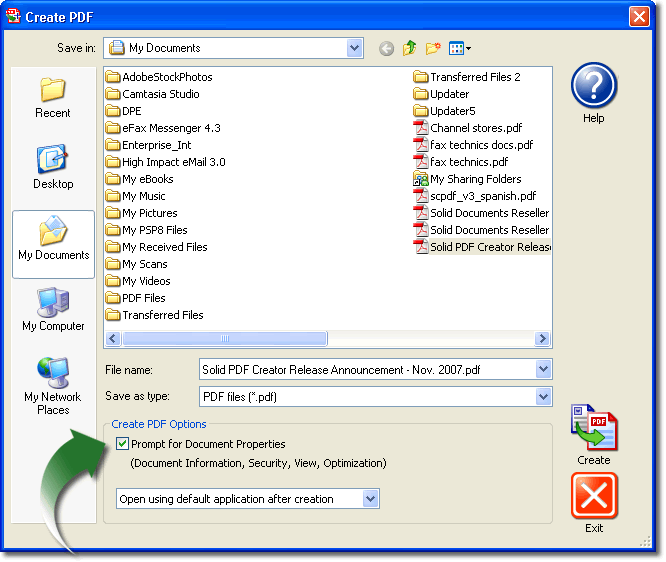Click the Back navigation arrow icon
The width and height of the screenshot is (666, 562).
click(387, 48)
